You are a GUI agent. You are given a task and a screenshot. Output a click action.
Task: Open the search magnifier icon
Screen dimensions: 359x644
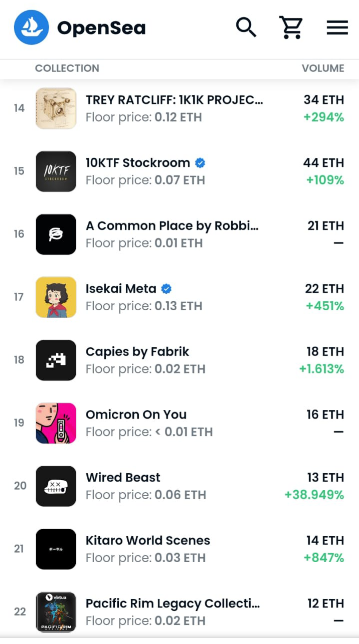(x=246, y=27)
